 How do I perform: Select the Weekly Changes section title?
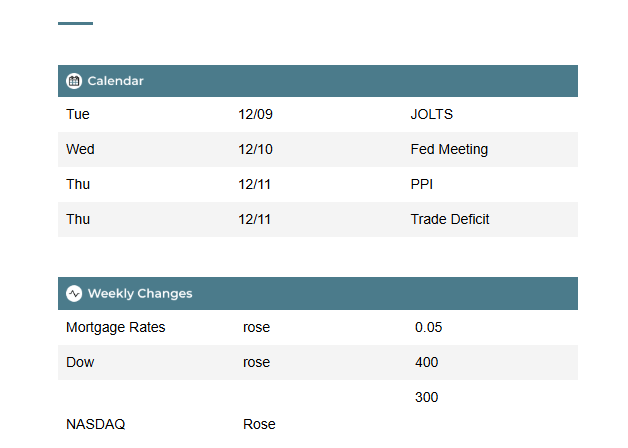pyautogui.click(x=140, y=293)
